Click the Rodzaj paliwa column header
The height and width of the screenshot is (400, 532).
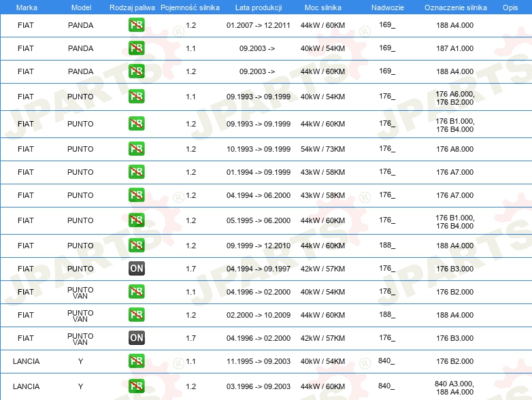(132, 7)
